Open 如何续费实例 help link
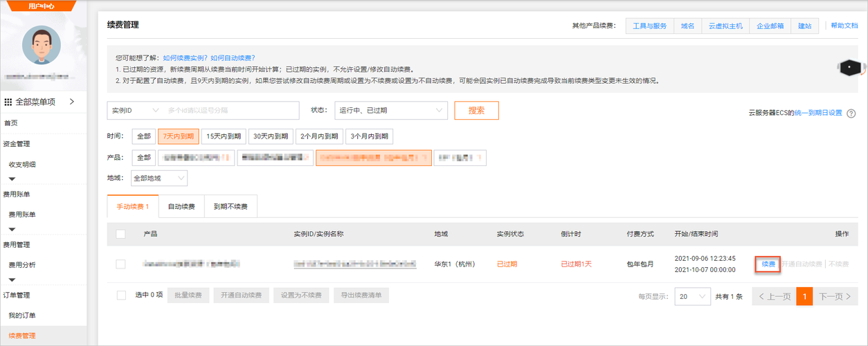Image resolution: width=868 pixels, height=346 pixels. pos(185,58)
